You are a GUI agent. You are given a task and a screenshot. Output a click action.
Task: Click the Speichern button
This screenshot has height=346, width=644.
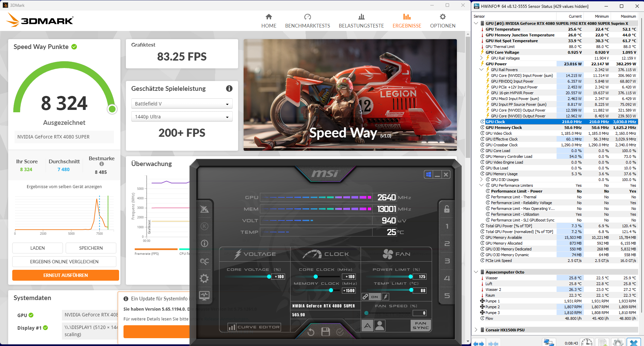click(x=91, y=248)
